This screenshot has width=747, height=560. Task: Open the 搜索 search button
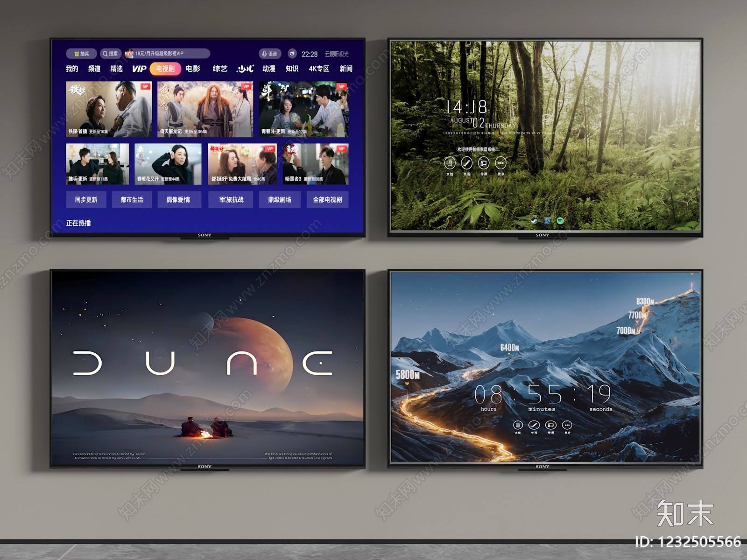111,54
